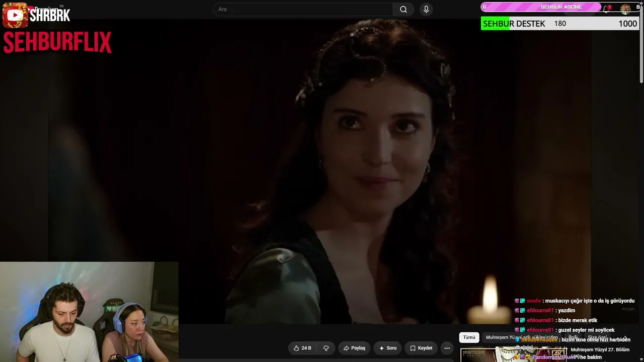Open the account avatar menu
644x362 pixels.
coord(625,9)
